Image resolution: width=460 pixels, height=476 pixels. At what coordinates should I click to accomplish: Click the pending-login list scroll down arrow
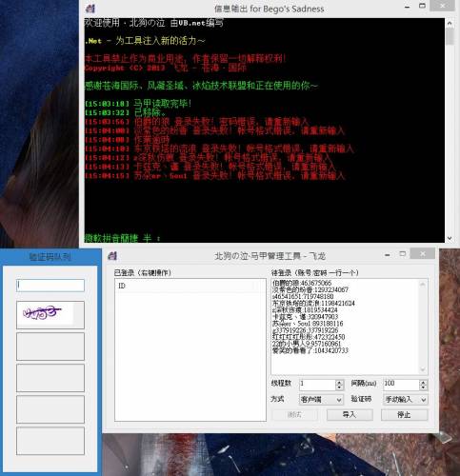(423, 369)
